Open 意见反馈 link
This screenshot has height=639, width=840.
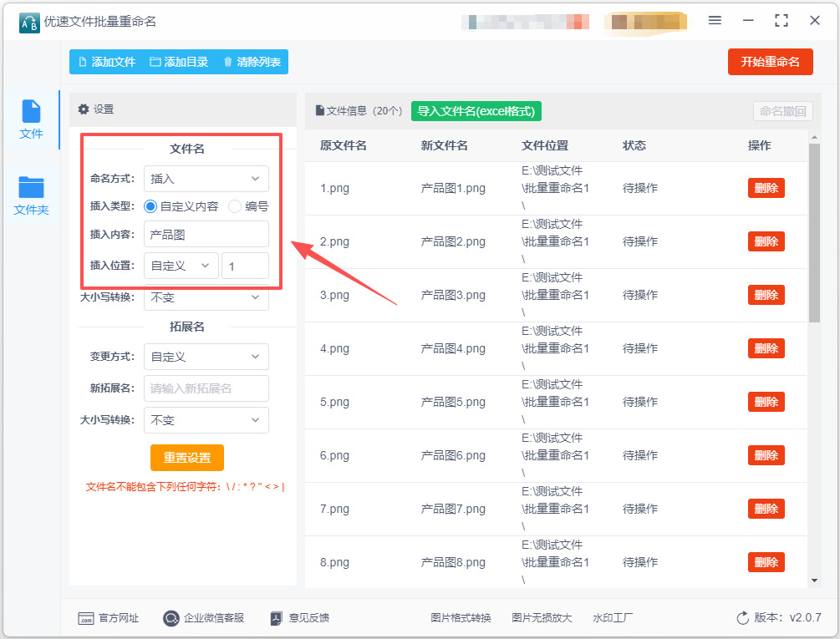point(309,618)
